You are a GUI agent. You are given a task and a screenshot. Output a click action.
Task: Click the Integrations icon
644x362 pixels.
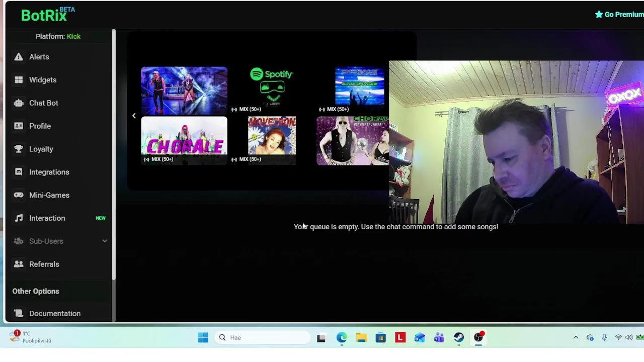19,172
